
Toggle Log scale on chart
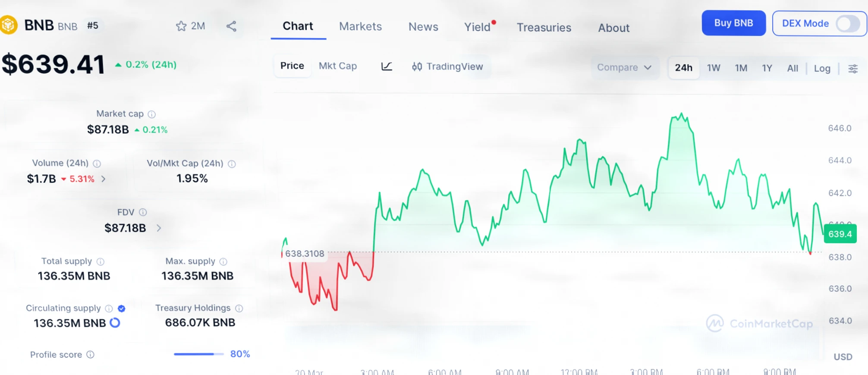point(822,68)
